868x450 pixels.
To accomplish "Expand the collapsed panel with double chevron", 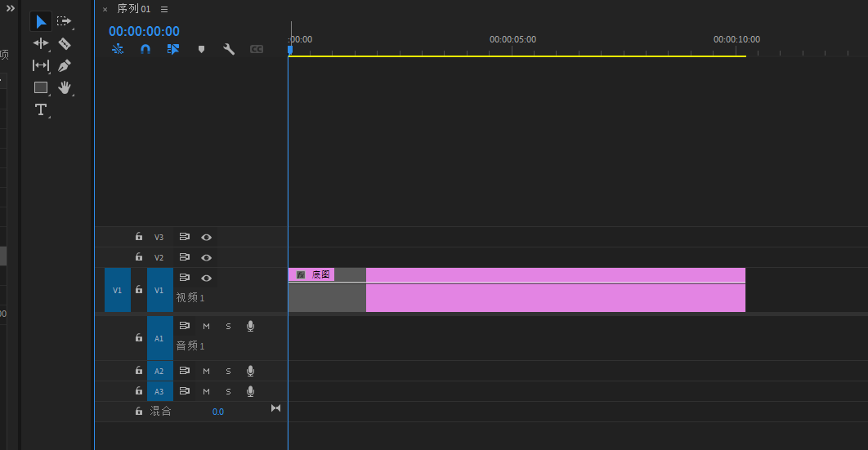I will [11, 8].
